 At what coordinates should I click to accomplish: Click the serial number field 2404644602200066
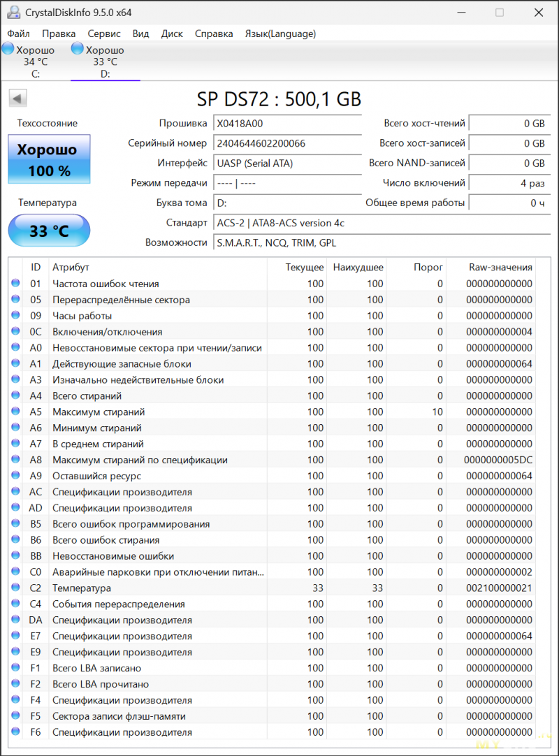(x=287, y=143)
